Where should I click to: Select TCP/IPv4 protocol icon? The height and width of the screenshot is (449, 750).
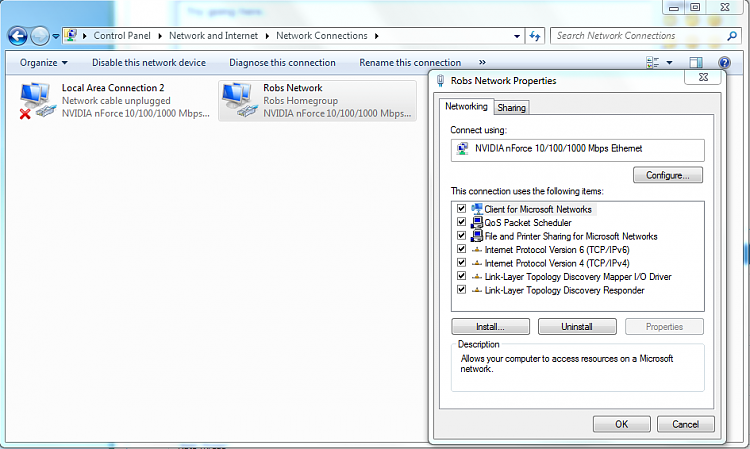[x=476, y=263]
